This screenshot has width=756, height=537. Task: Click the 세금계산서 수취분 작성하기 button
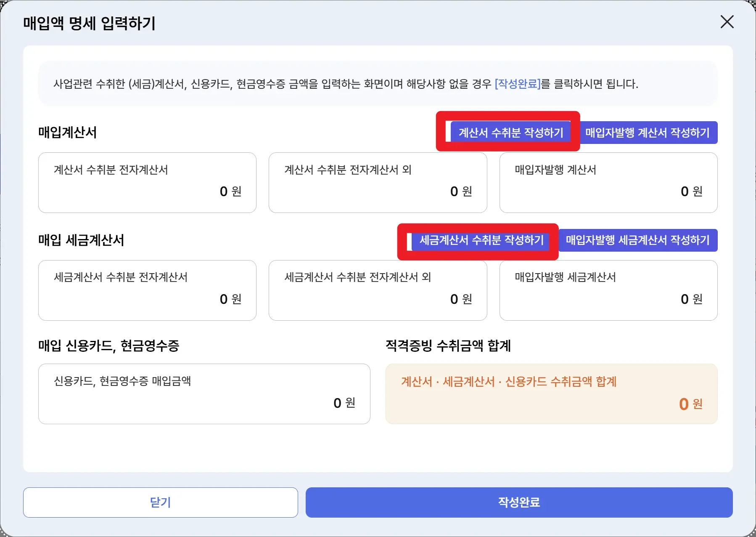tap(481, 240)
